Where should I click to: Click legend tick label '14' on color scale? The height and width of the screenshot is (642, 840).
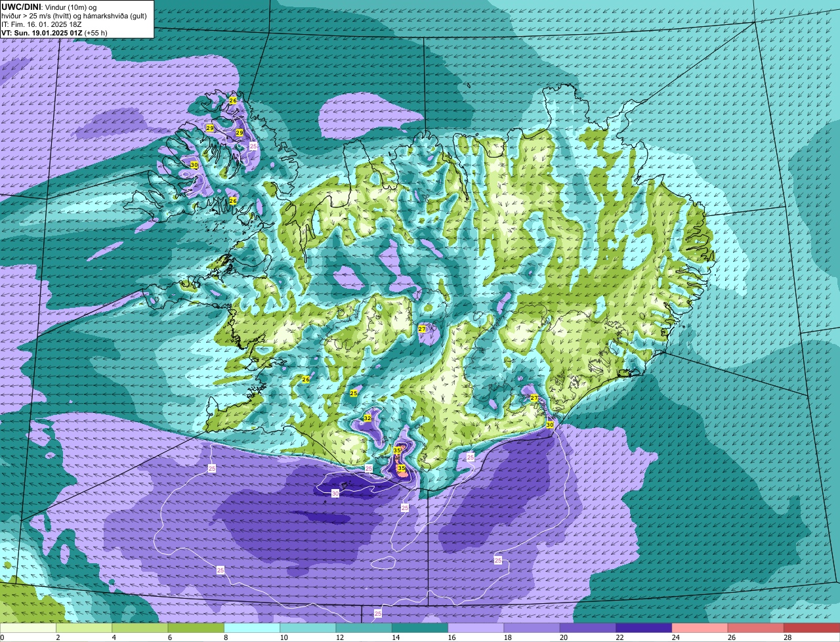(396, 637)
